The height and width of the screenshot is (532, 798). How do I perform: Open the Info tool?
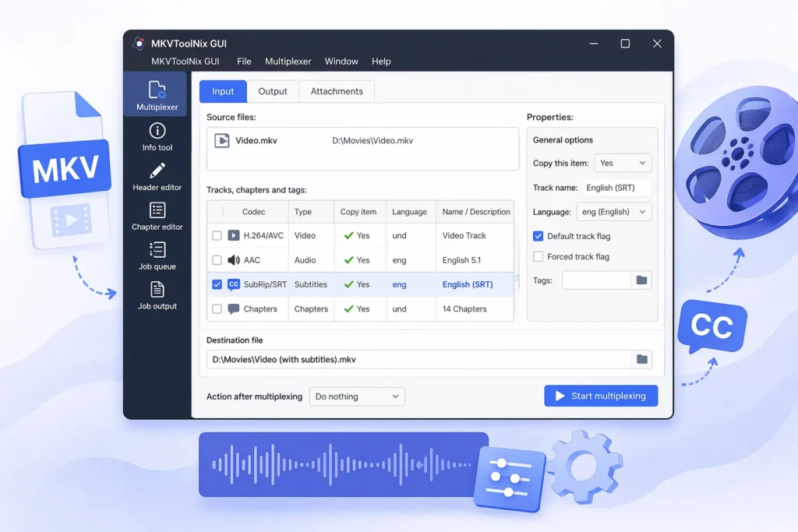click(157, 137)
